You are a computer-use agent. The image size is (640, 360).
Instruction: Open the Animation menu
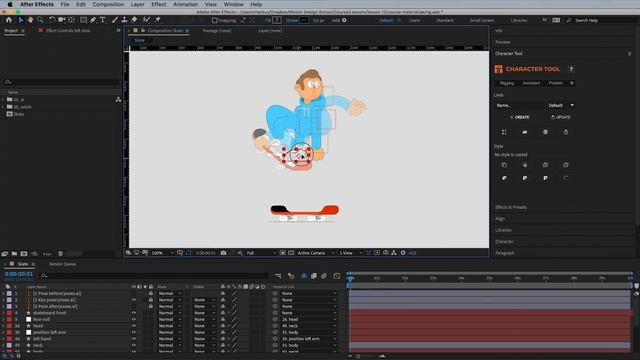click(185, 4)
